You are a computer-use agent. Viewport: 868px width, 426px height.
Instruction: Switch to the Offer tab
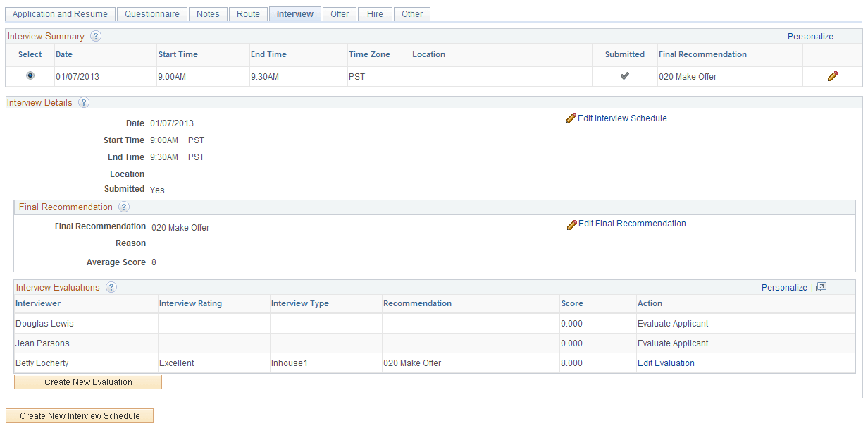click(x=339, y=13)
